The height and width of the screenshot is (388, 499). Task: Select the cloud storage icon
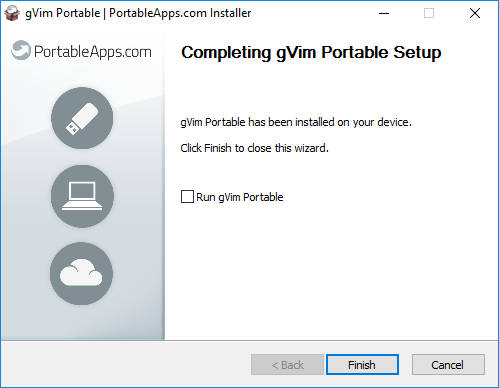[x=81, y=273]
